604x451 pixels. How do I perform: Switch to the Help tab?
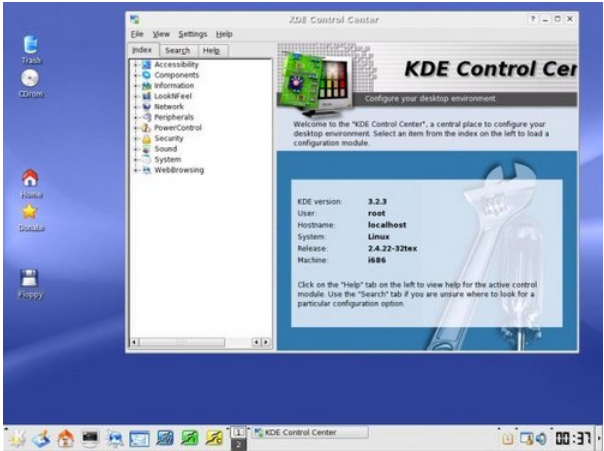(211, 50)
